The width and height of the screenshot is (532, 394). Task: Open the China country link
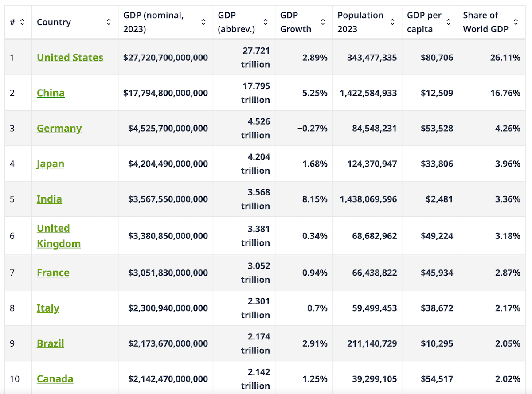click(x=51, y=93)
